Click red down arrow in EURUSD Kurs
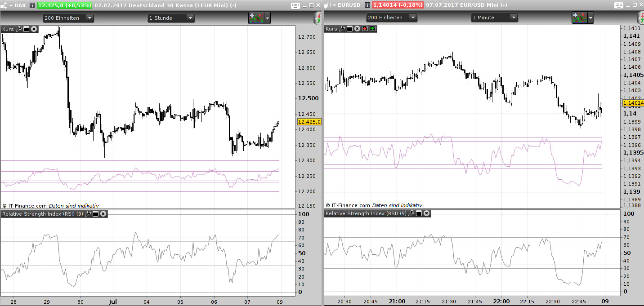Image resolution: width=644 pixels, height=306 pixels. pos(365,29)
